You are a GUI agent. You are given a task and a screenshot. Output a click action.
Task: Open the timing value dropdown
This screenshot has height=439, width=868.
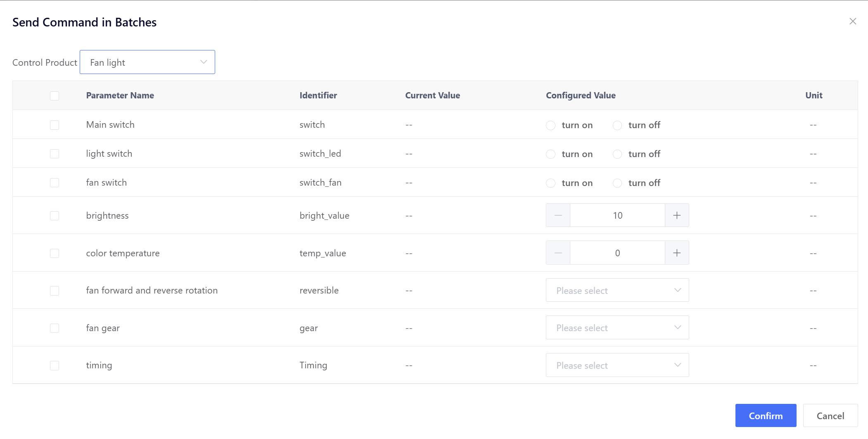click(x=617, y=365)
